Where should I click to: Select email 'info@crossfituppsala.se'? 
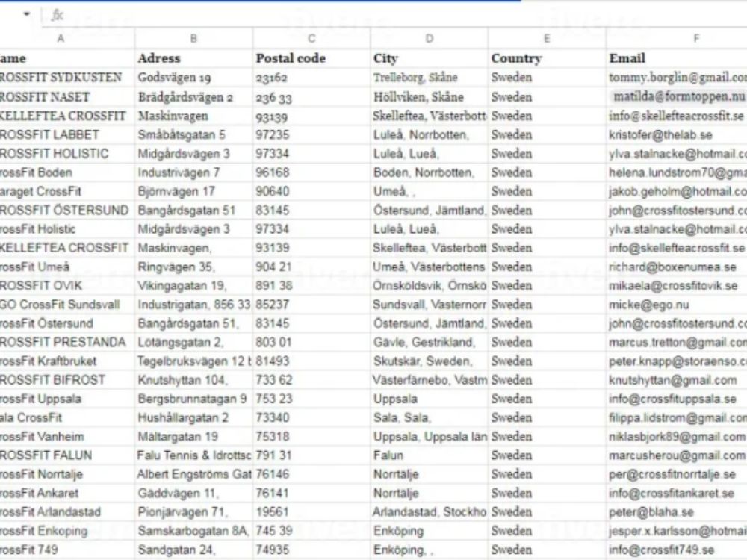(677, 399)
